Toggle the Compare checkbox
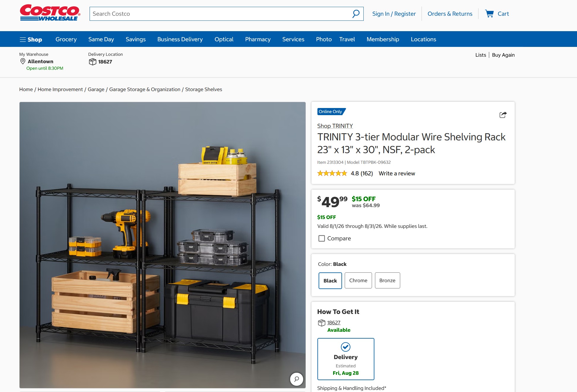 322,238
